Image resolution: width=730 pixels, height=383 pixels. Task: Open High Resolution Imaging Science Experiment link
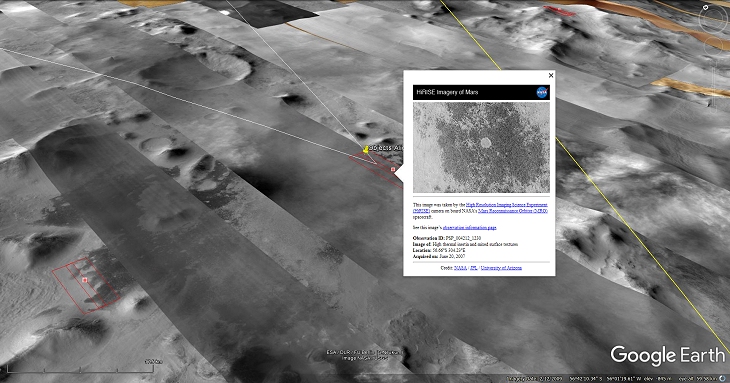[x=507, y=205]
